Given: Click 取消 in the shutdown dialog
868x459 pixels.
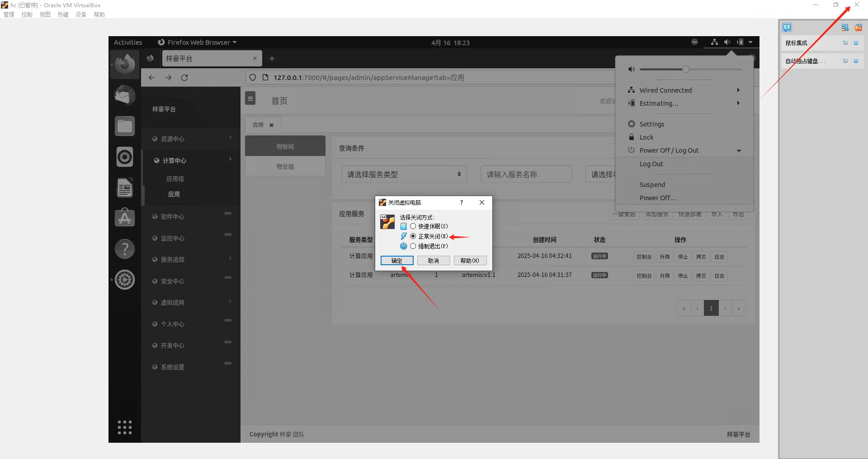Looking at the screenshot, I should (434, 261).
